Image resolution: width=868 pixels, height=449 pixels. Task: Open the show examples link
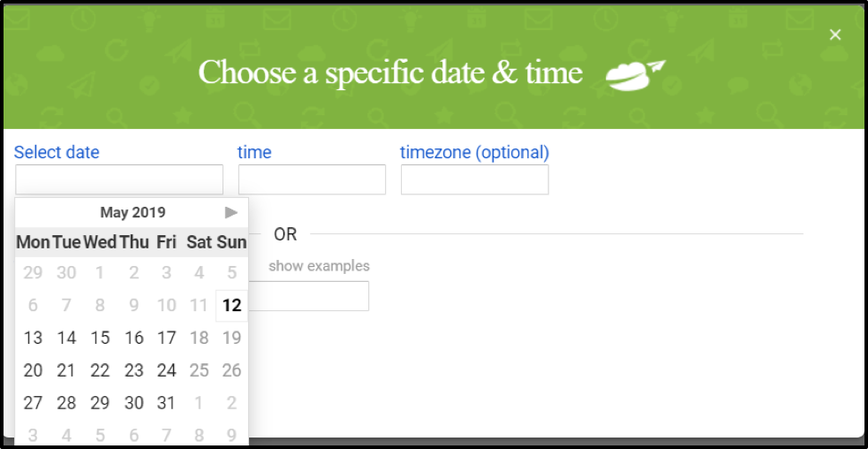(x=319, y=266)
